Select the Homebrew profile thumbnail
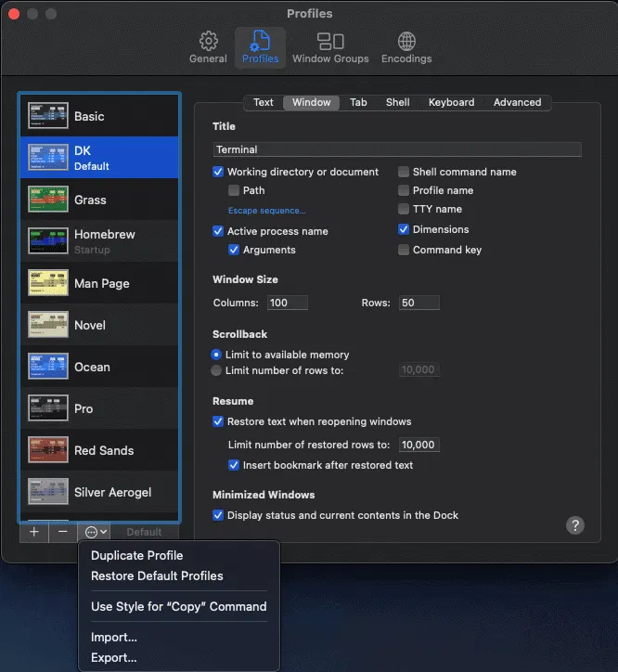 pyautogui.click(x=48, y=241)
